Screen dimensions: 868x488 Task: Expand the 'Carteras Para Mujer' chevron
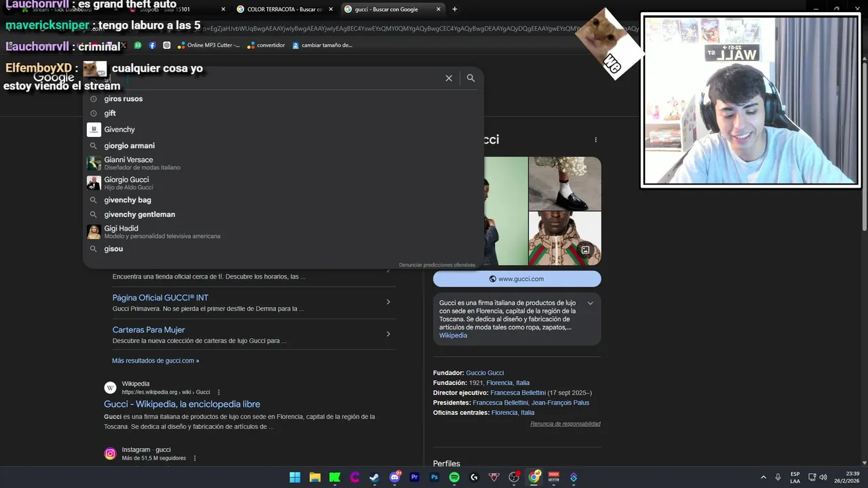pos(388,334)
